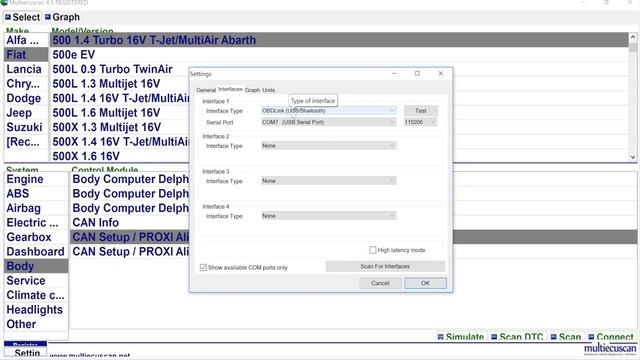Confirm Settings with OK button

click(x=425, y=283)
